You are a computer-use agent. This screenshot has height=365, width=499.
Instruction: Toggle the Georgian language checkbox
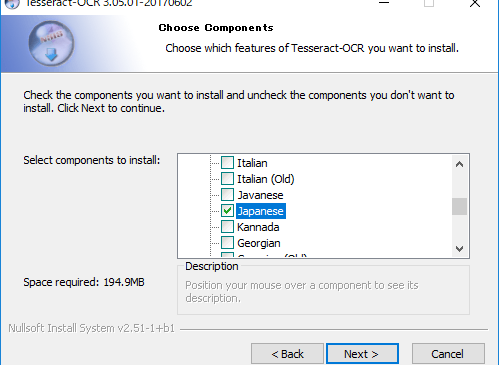pyautogui.click(x=227, y=243)
